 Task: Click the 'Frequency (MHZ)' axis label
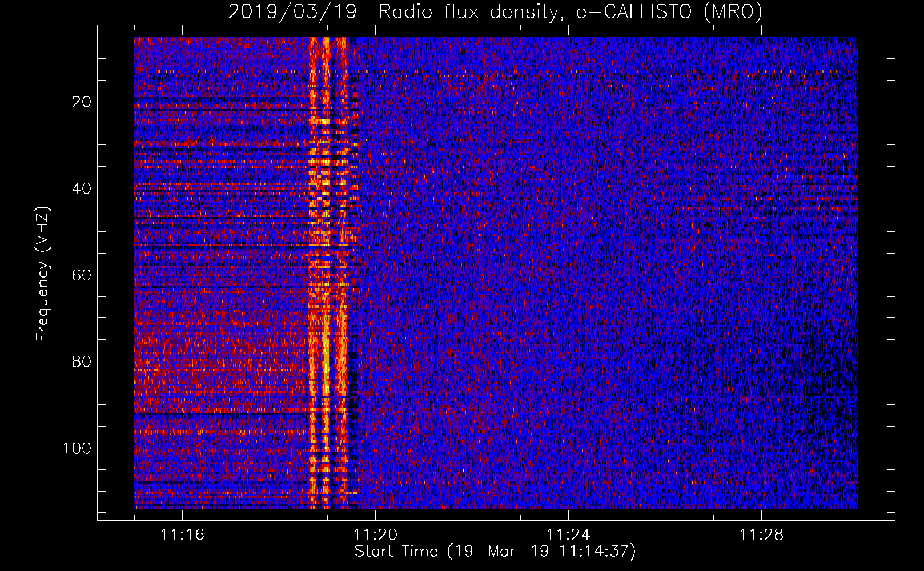point(43,274)
